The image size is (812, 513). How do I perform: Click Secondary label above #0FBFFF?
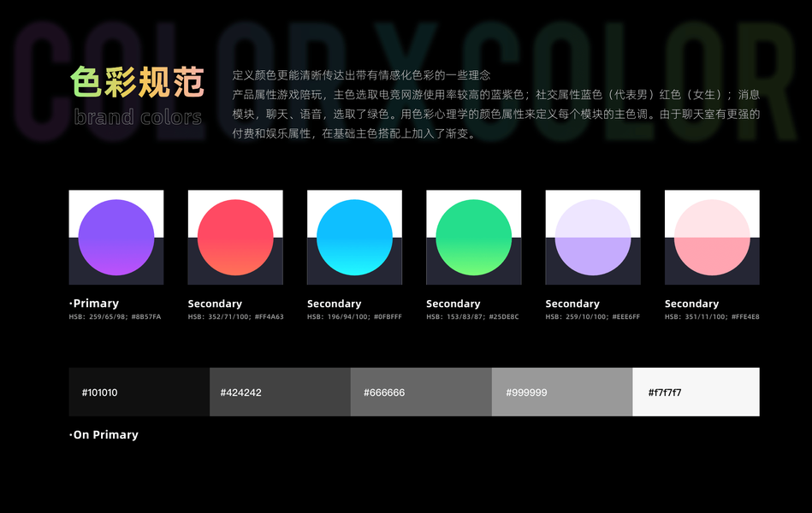tap(334, 304)
